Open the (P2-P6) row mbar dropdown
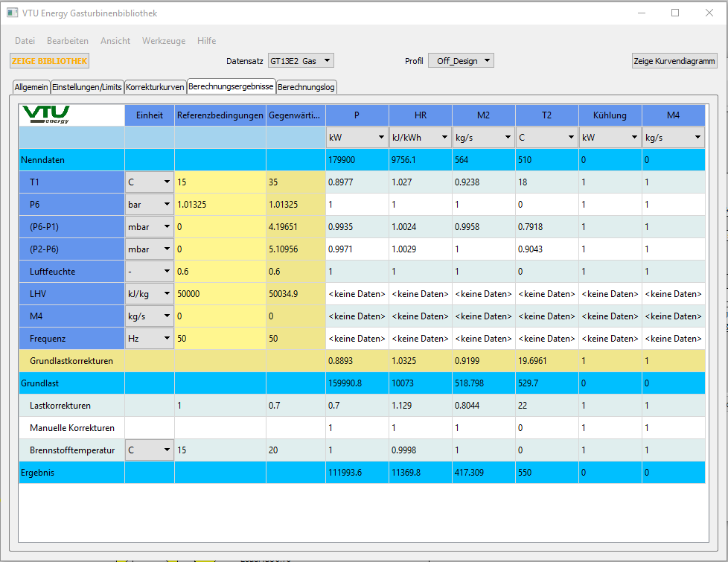This screenshot has height=562, width=728. 150,249
